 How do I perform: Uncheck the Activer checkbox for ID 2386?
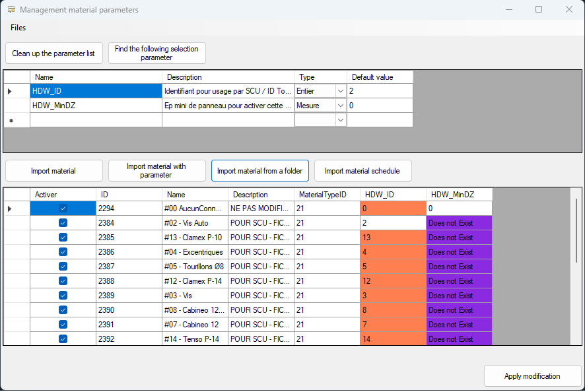point(63,252)
